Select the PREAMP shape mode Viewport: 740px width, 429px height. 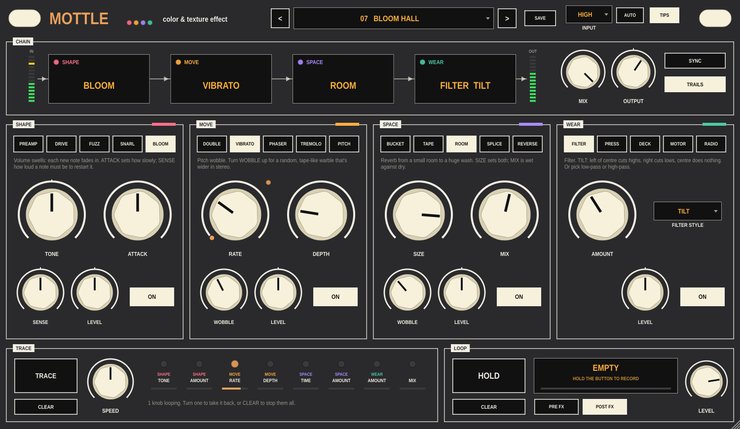[x=28, y=144]
